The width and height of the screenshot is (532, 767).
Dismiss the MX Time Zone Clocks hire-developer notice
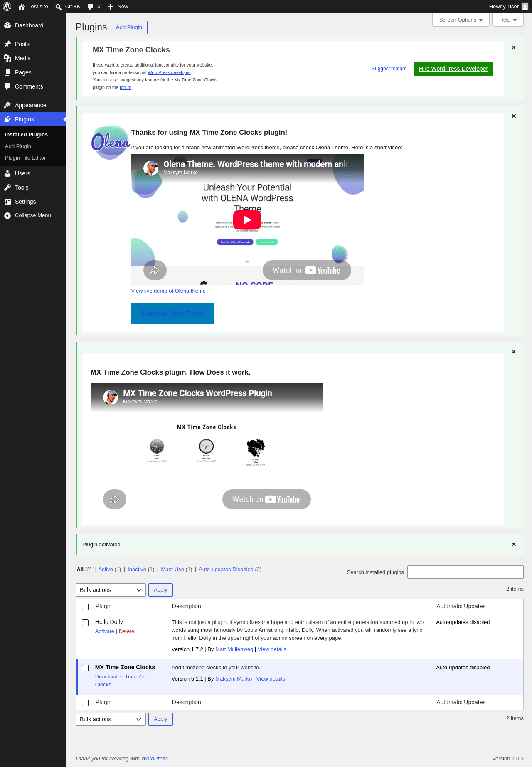coord(514,47)
